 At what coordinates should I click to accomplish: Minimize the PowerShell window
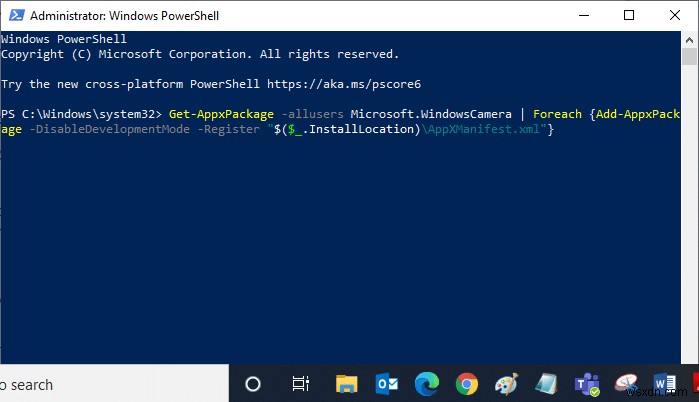[x=584, y=15]
